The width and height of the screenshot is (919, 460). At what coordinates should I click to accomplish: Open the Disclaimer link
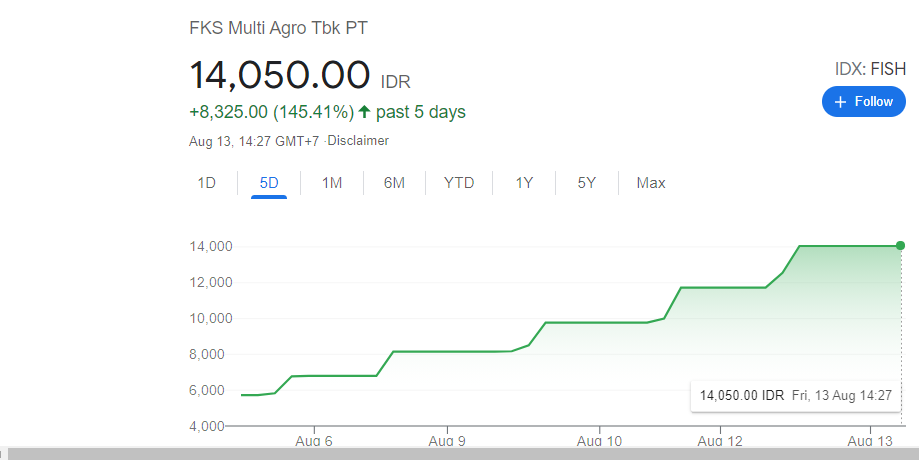click(359, 141)
